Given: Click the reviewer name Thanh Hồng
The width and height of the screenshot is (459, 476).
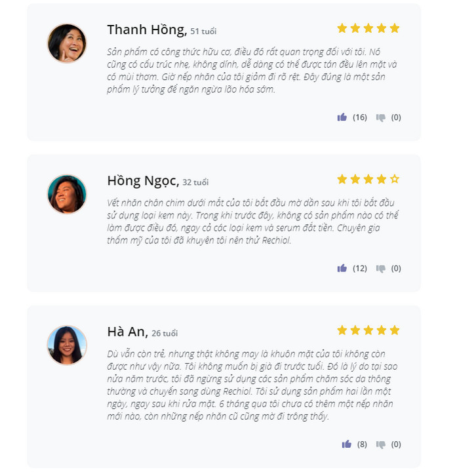Looking at the screenshot, I should click(x=146, y=30).
